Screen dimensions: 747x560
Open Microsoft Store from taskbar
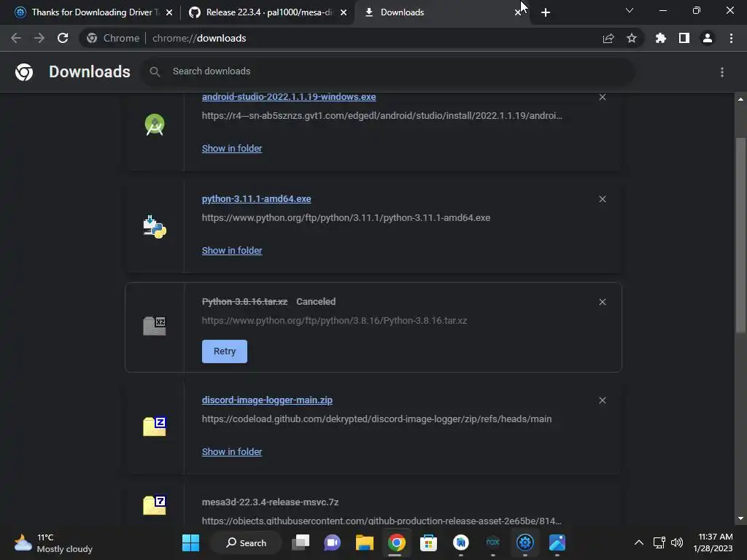428,542
